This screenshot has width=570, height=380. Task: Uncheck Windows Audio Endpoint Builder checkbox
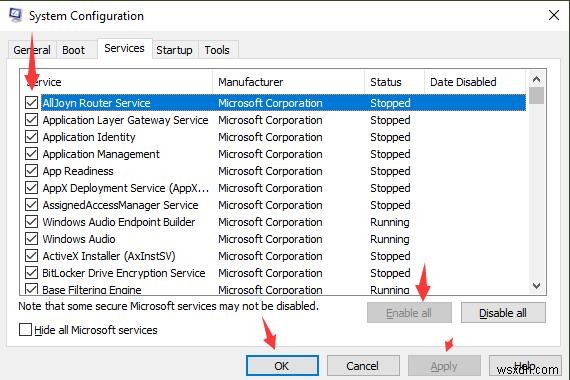[x=32, y=222]
